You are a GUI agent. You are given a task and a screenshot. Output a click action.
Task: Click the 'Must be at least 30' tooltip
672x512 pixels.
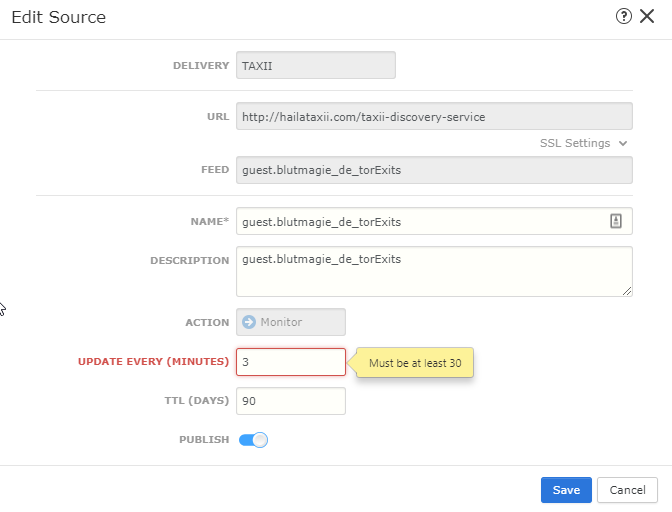[415, 363]
